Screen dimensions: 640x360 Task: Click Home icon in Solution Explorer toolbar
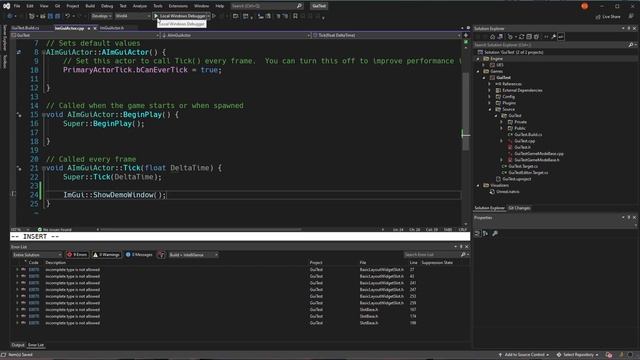click(x=493, y=37)
